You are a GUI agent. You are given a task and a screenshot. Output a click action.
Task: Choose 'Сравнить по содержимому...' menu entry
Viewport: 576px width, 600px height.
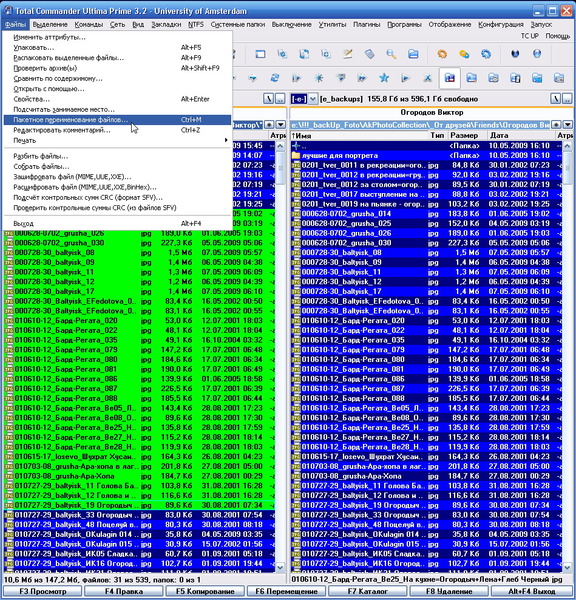pyautogui.click(x=117, y=78)
